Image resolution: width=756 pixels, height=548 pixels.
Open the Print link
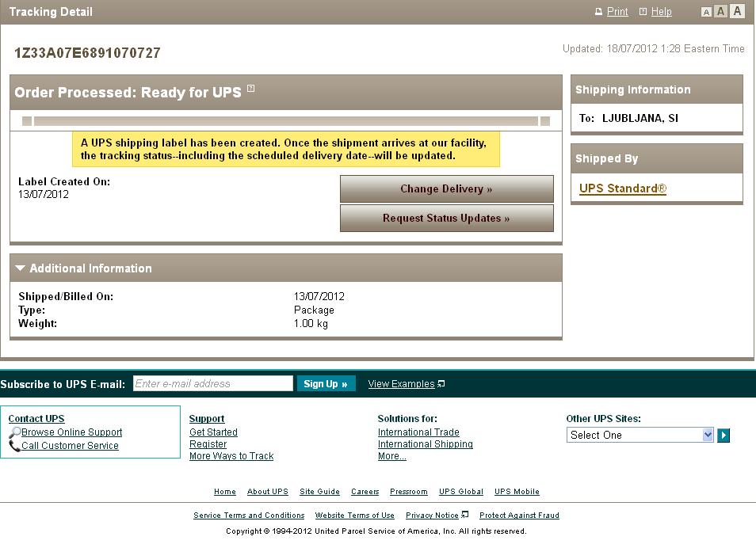click(x=617, y=12)
